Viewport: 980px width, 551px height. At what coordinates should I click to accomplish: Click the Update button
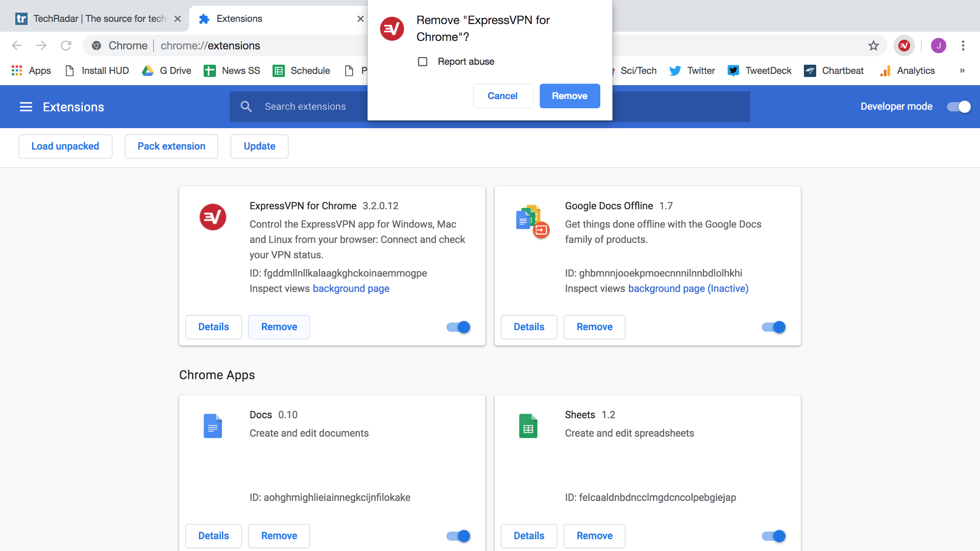tap(259, 146)
